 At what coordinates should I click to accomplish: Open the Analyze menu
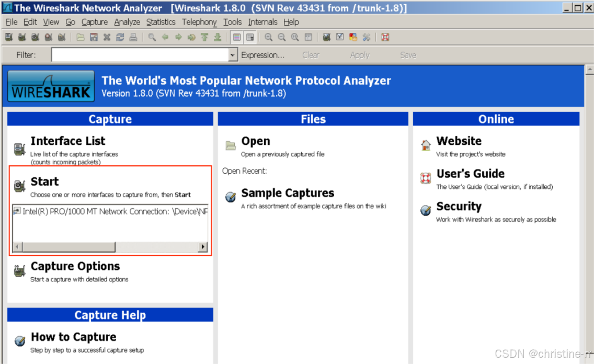[x=127, y=22]
